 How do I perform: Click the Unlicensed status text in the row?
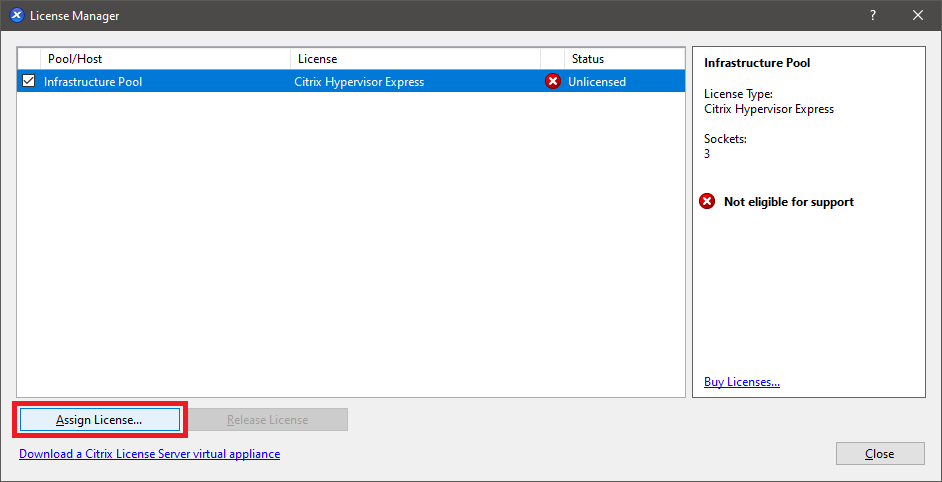597,82
